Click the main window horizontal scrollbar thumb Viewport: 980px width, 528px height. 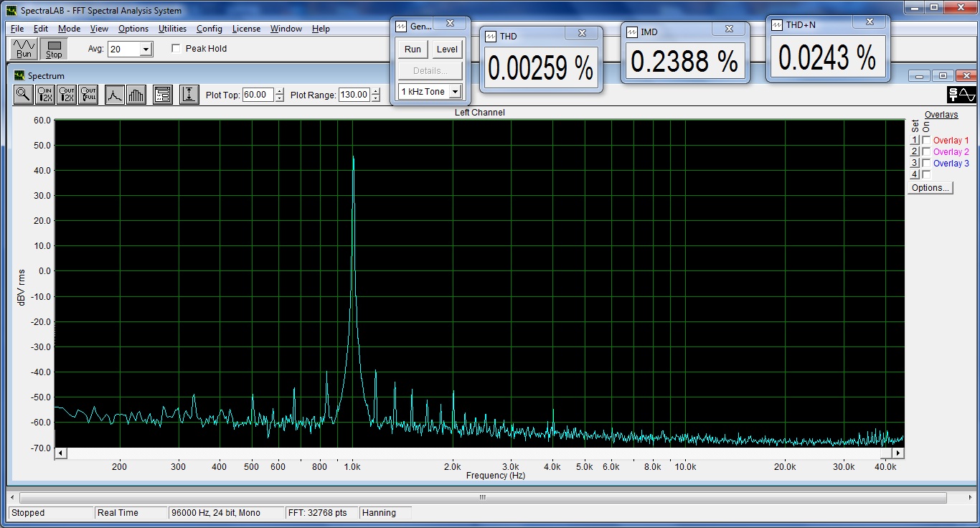483,497
